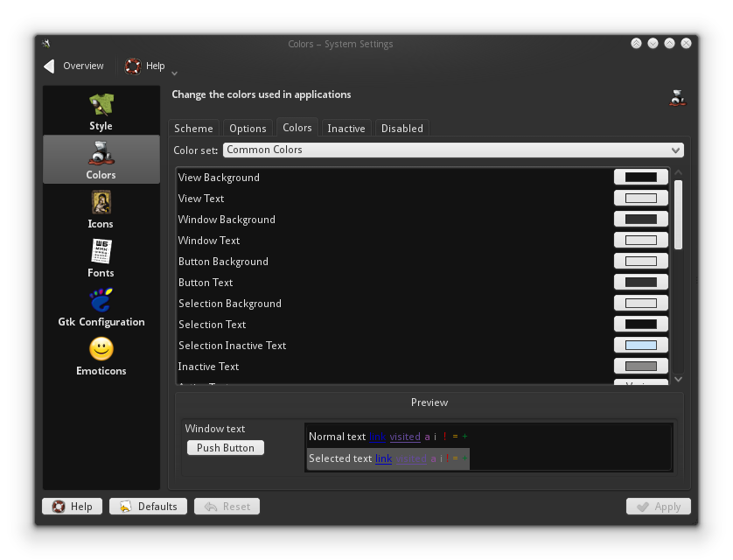Change the Selection Inactive Text color

(x=640, y=346)
